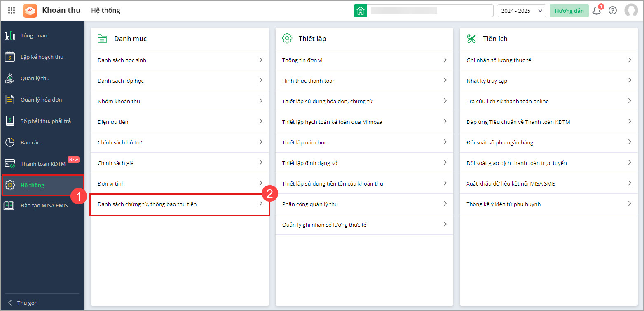
Task: Click the Đào tạo MISA EMIS book icon
Action: click(x=10, y=205)
